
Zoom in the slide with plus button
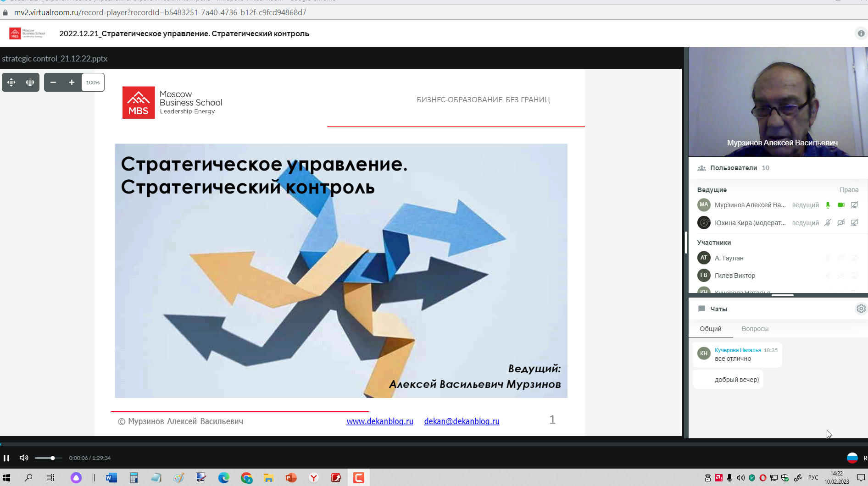72,83
